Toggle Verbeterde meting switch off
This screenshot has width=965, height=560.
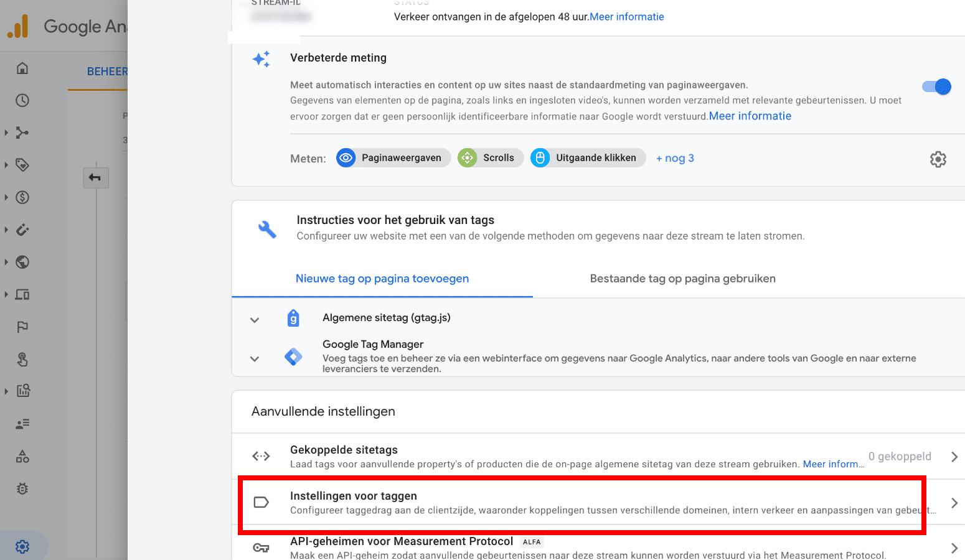click(937, 86)
